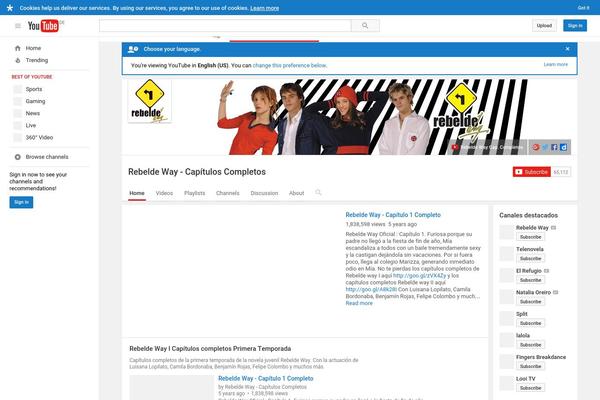Viewport: 600px width, 400px height.
Task: Open the cookies Learn more link
Action: 264,8
